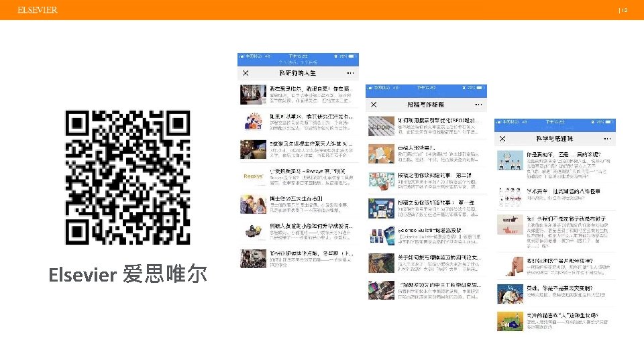
Task: Click the 'Elsevier 爱思唯尔' caption
Action: 127,274
